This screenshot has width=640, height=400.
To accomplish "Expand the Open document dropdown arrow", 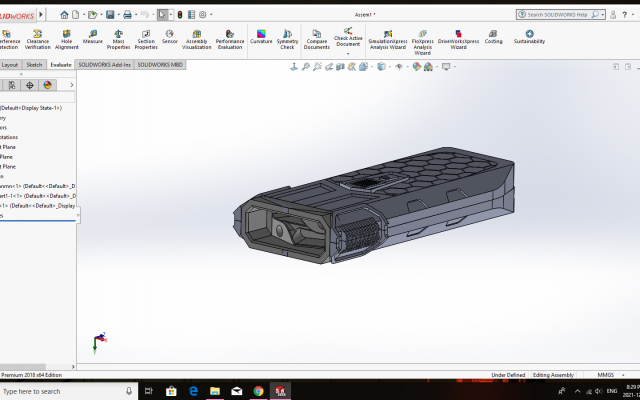I will tap(101, 15).
